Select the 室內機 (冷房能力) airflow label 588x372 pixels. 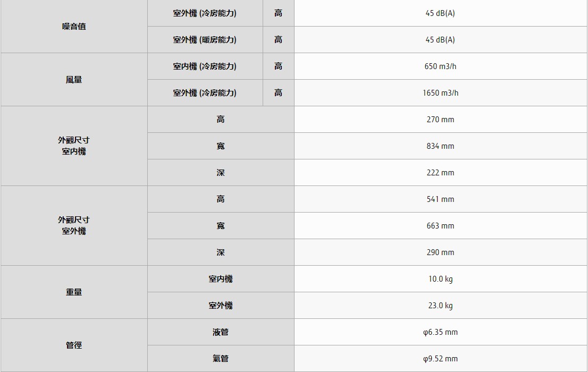(x=205, y=66)
